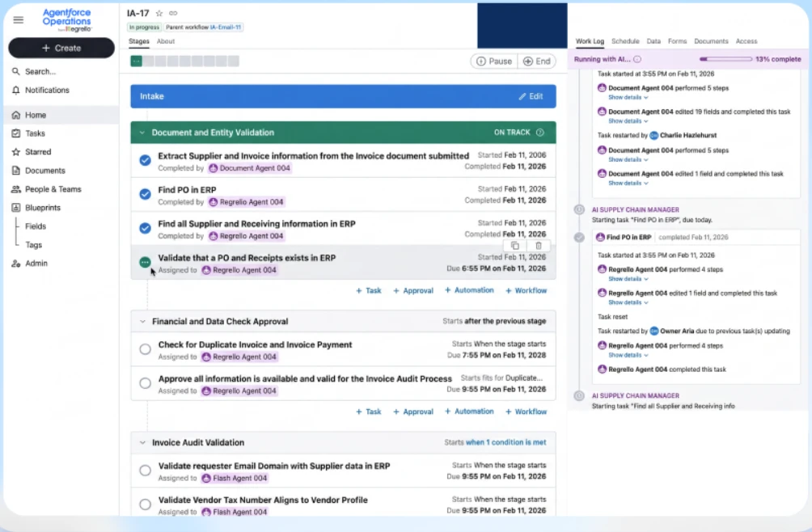812x532 pixels.
Task: Open the Documents icon in sidebar
Action: 16,171
